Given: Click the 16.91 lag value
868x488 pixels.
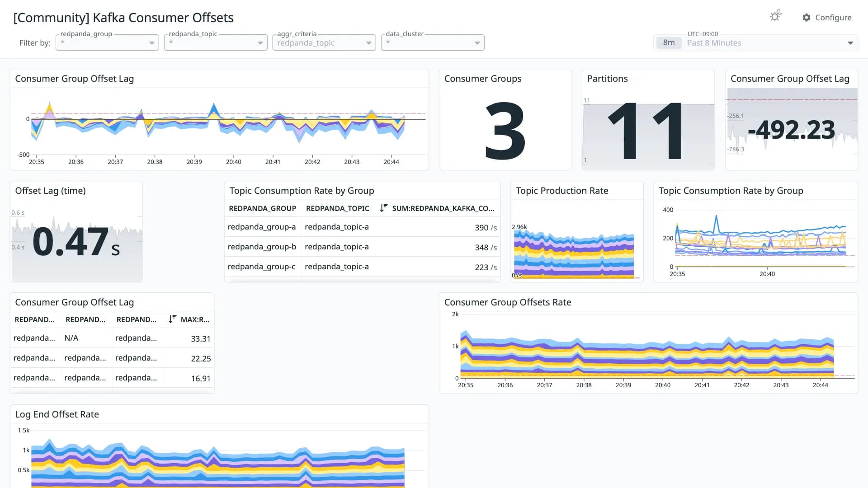Looking at the screenshot, I should click(x=201, y=379).
